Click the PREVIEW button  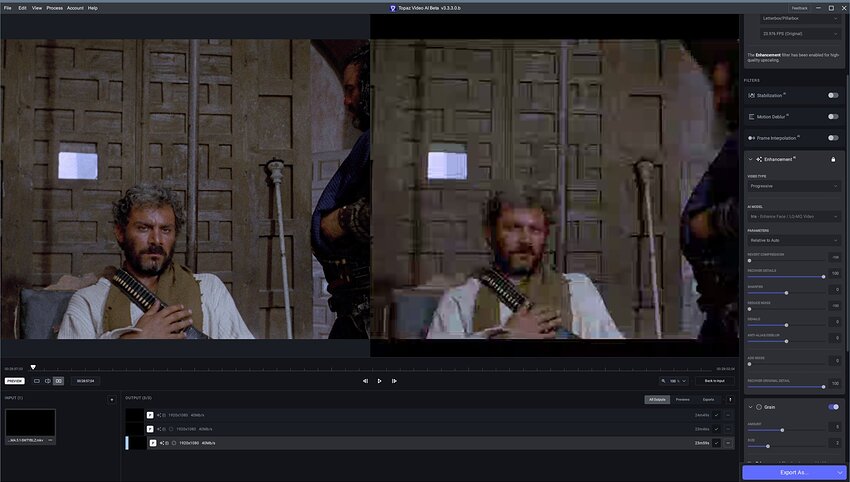(x=15, y=381)
